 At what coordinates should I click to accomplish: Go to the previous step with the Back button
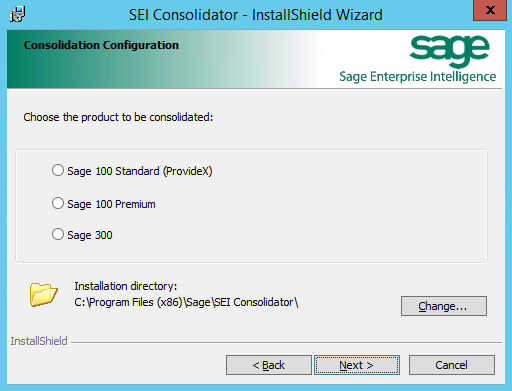[269, 365]
